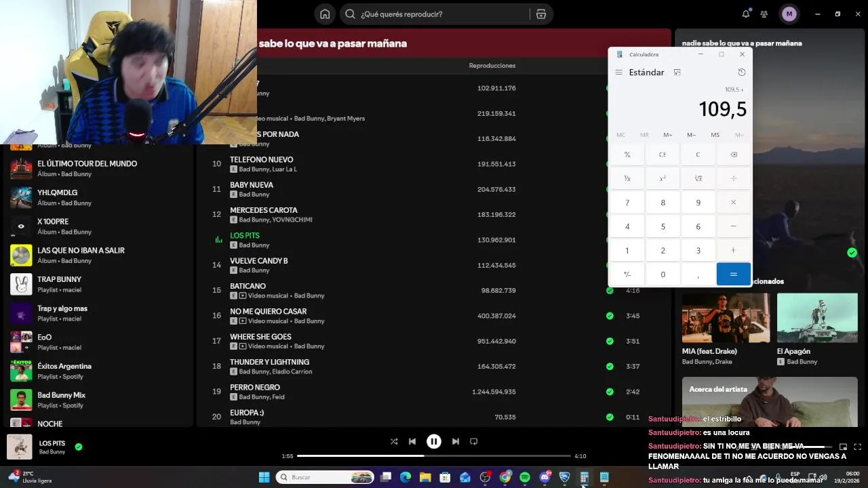
Task: Open LOS PITS cover art in player bar
Action: pos(20,447)
